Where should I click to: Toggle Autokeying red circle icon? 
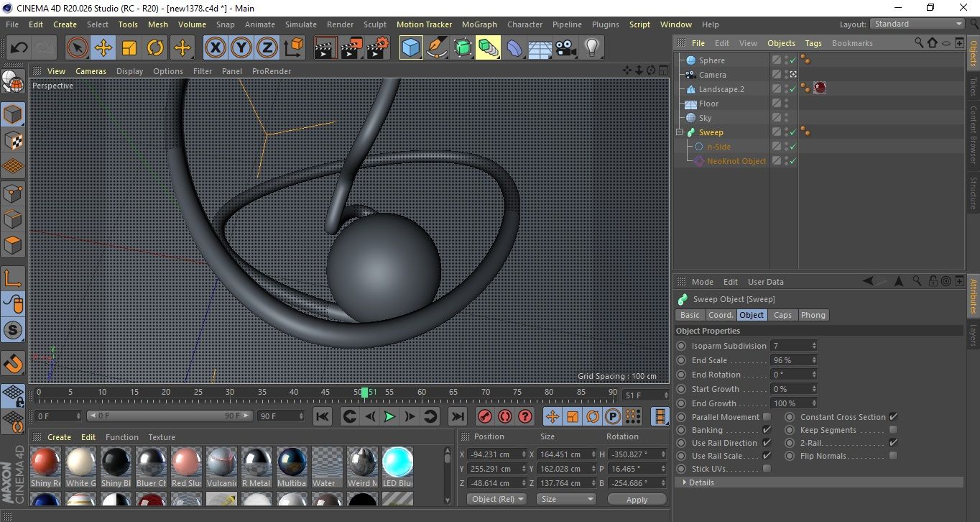[505, 416]
